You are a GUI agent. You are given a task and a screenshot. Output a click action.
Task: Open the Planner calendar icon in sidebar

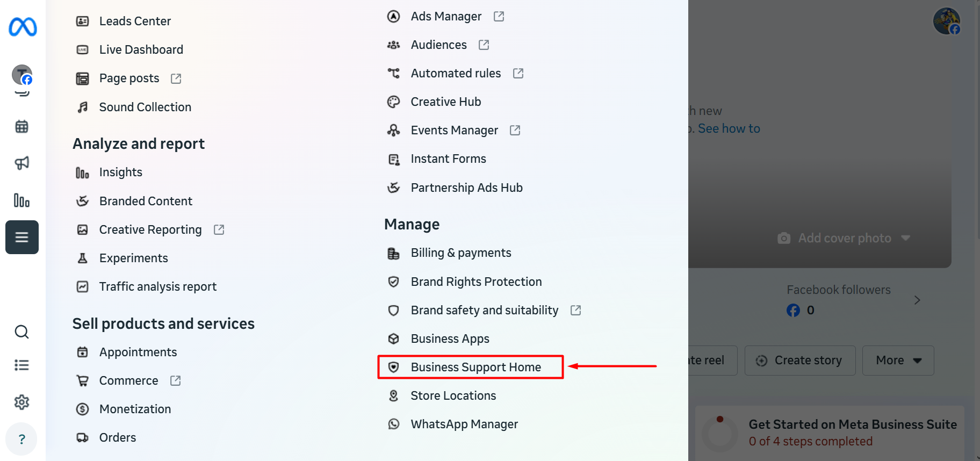[21, 127]
